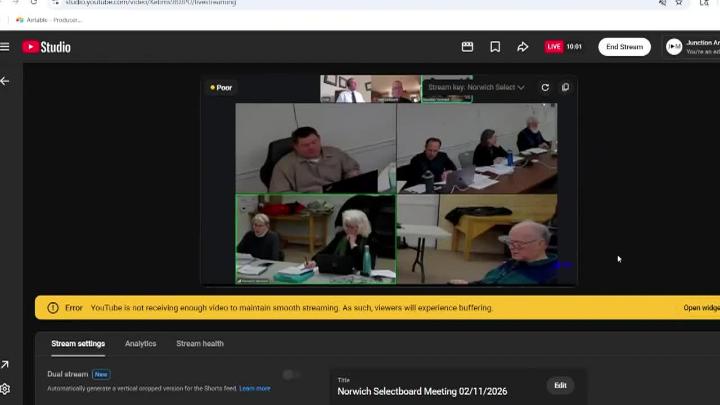Viewport: 720px width, 405px height.
Task: Copy the stream key
Action: pos(565,87)
